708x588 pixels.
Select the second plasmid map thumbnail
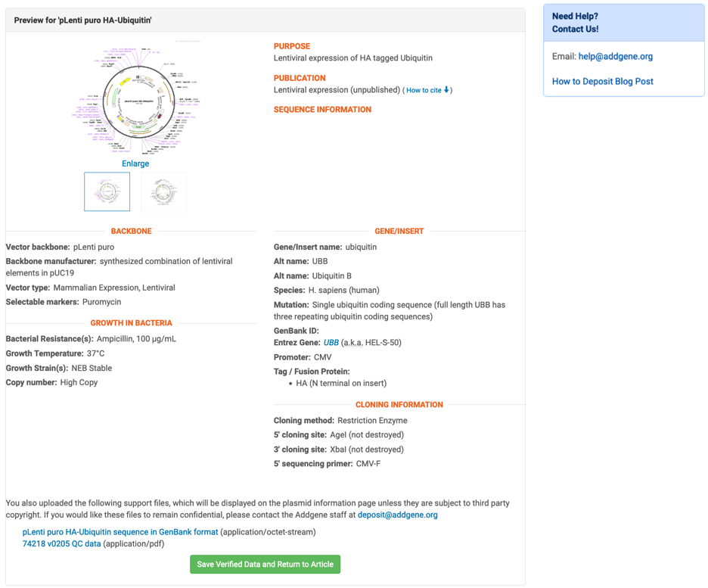point(163,191)
